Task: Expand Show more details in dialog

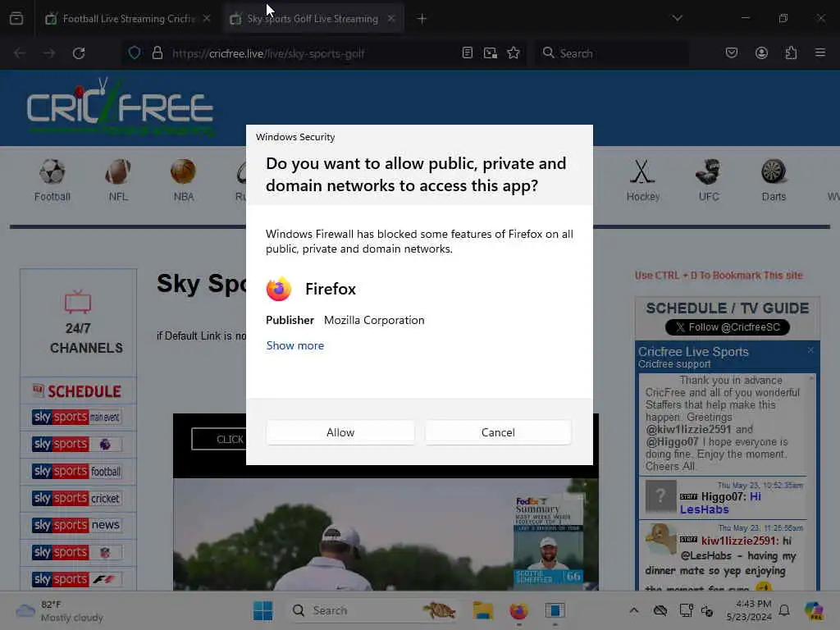Action: tap(295, 345)
